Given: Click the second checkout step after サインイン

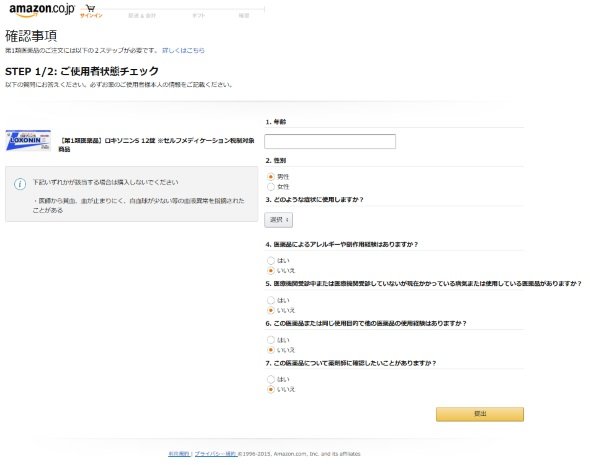Looking at the screenshot, I should click(142, 15).
